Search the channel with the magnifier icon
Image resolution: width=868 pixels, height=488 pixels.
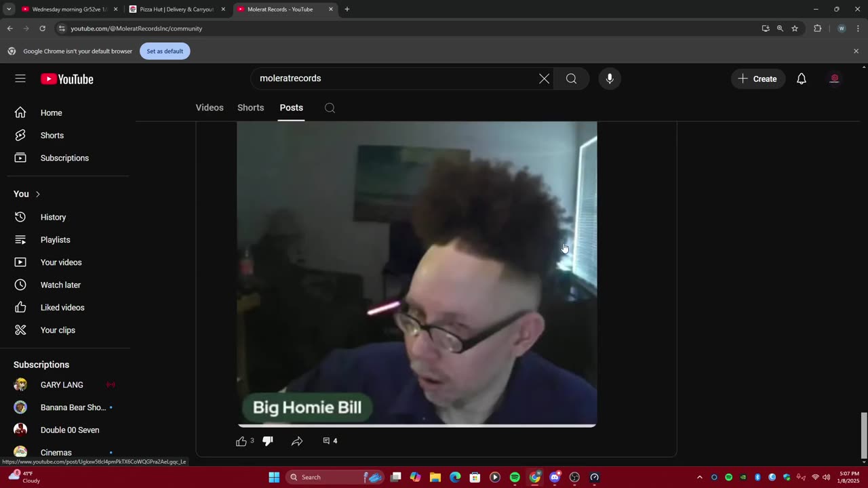[330, 108]
